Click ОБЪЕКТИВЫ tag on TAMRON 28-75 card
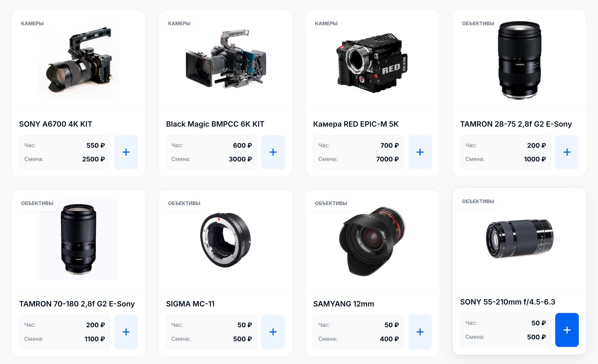 click(x=478, y=24)
